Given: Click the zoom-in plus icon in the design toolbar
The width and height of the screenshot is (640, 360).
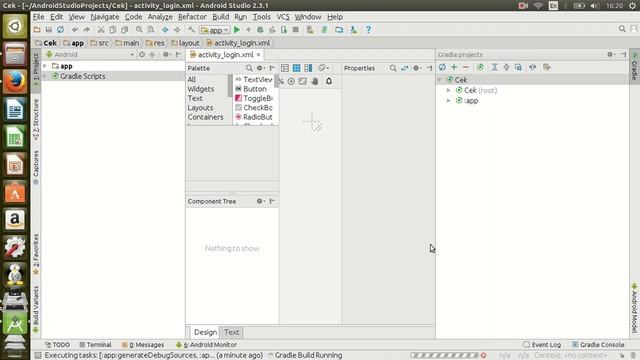Looking at the screenshot, I should pyautogui.click(x=291, y=81).
